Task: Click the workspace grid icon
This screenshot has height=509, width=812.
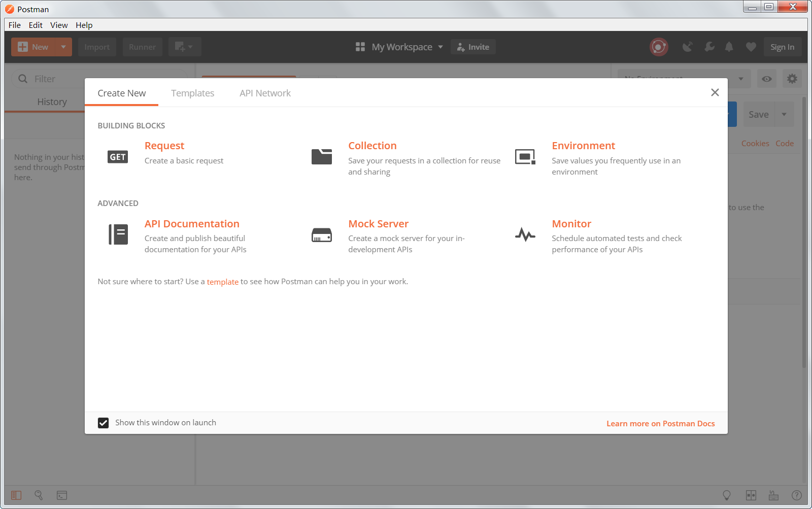Action: pos(360,47)
